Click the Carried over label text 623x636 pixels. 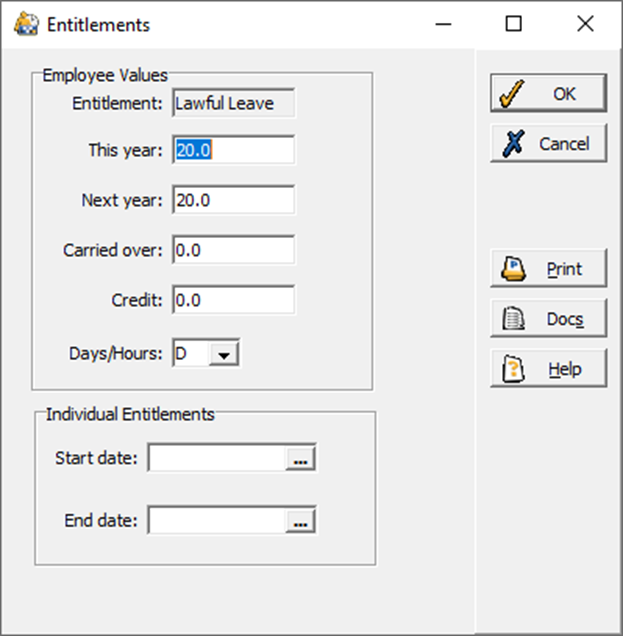[x=113, y=250]
